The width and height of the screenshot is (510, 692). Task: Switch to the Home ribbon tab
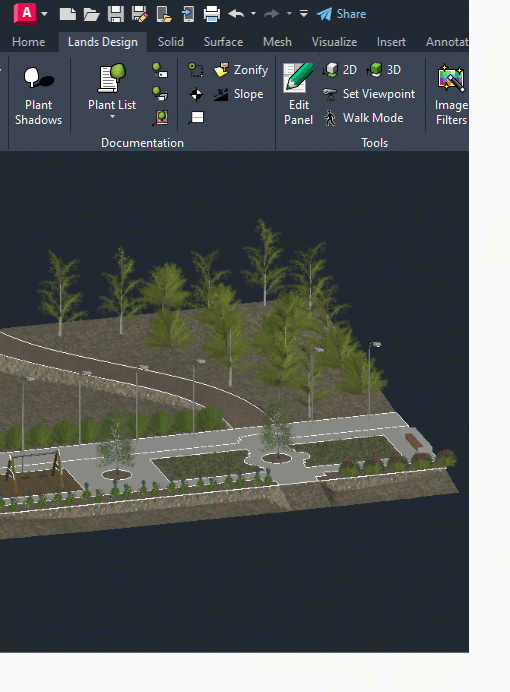(x=29, y=42)
